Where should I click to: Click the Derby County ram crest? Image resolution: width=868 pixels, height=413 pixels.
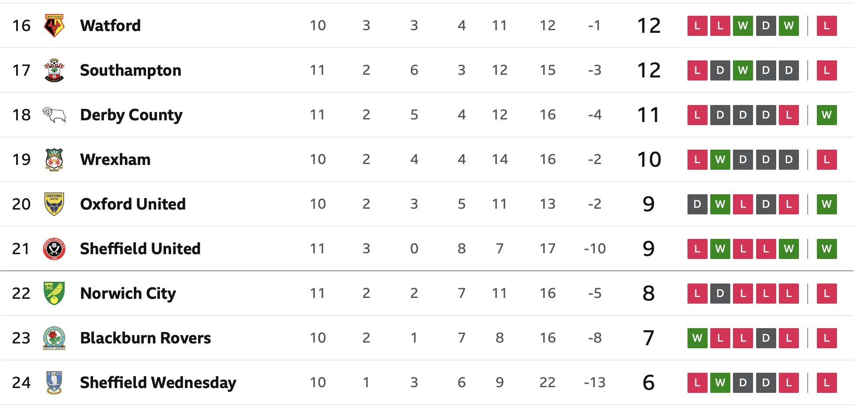coord(54,115)
